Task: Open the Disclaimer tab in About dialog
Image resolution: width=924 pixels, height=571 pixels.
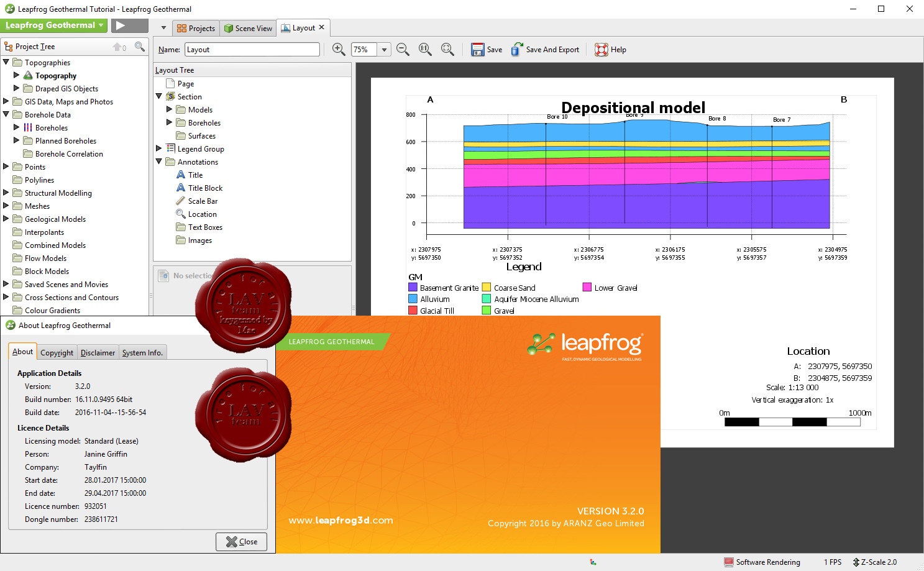Action: coord(98,352)
